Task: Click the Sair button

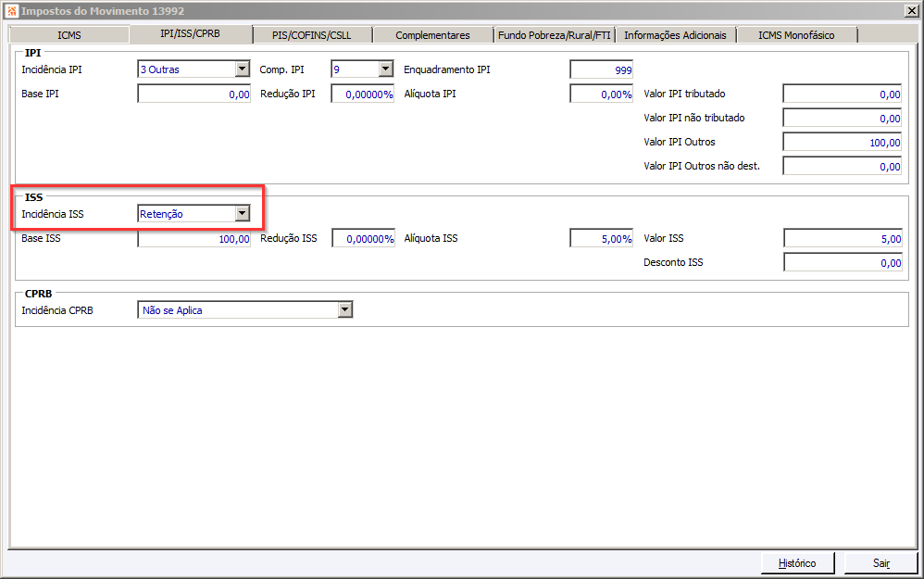Action: [881, 563]
